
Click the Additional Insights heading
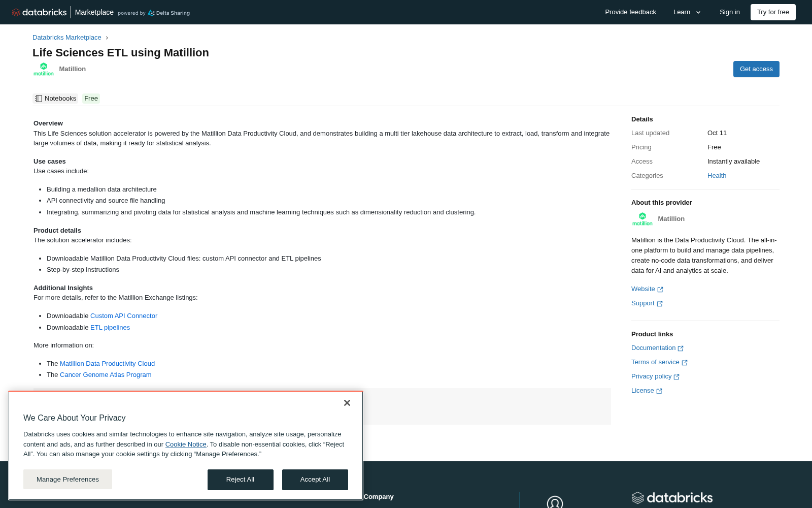click(x=63, y=288)
